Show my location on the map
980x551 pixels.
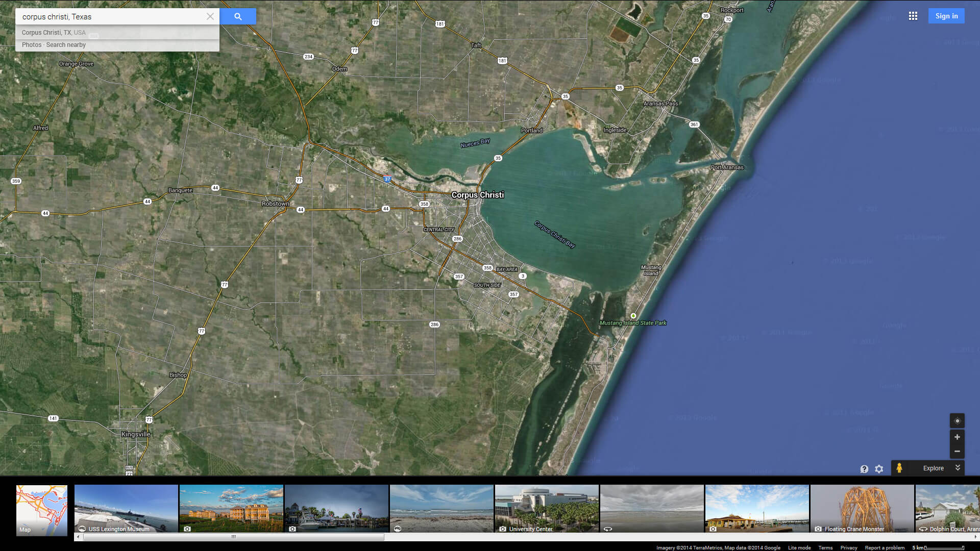(x=957, y=421)
